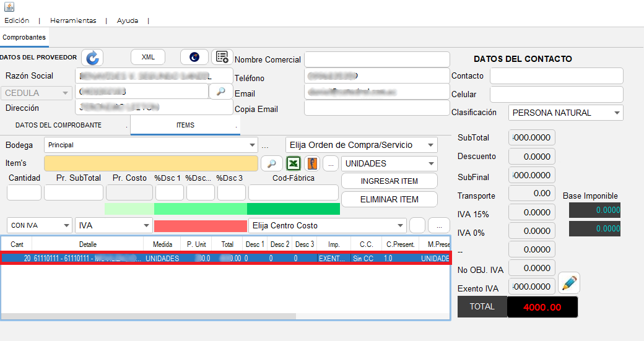Click the blue refresh arrow icon
Viewport: 644px width, 341px height.
[92, 58]
